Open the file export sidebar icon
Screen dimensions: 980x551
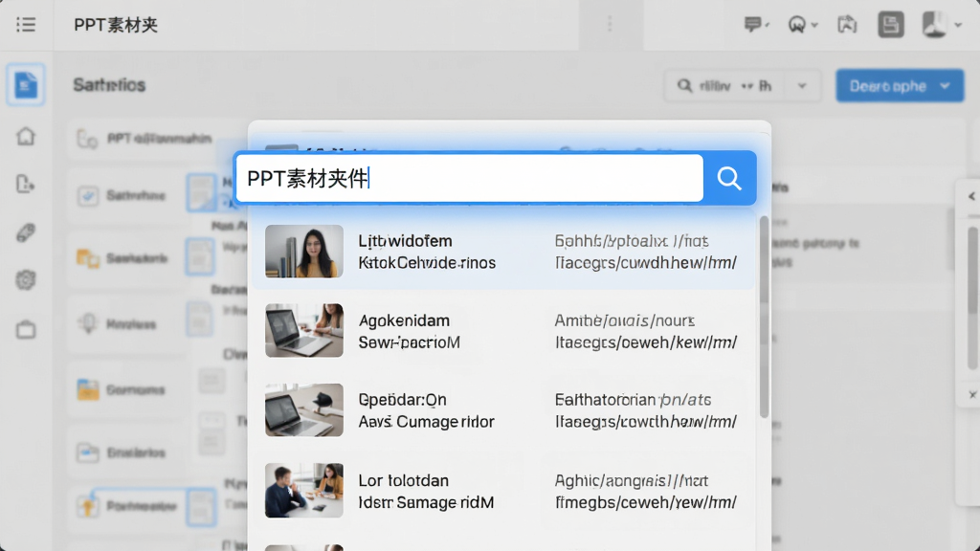click(x=26, y=185)
